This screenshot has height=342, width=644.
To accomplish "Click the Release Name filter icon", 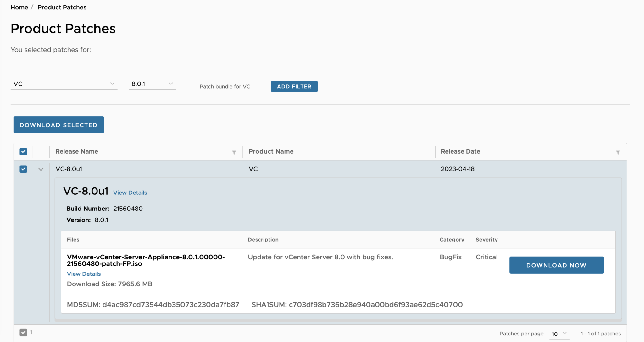I will coord(234,152).
